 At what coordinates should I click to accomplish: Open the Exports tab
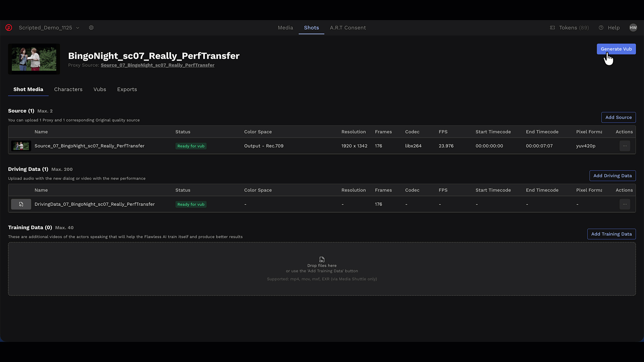[127, 89]
